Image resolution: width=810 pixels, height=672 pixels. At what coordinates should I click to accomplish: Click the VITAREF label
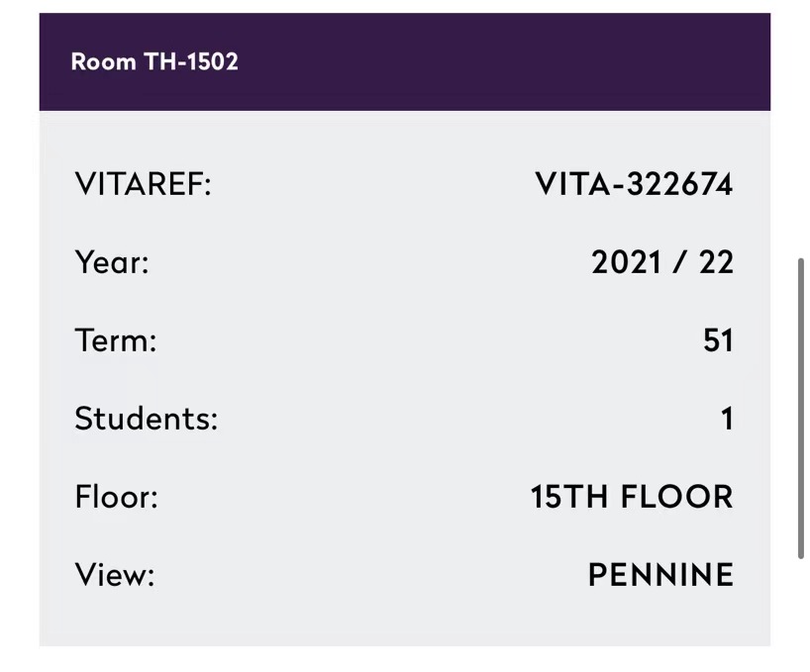coord(144,184)
